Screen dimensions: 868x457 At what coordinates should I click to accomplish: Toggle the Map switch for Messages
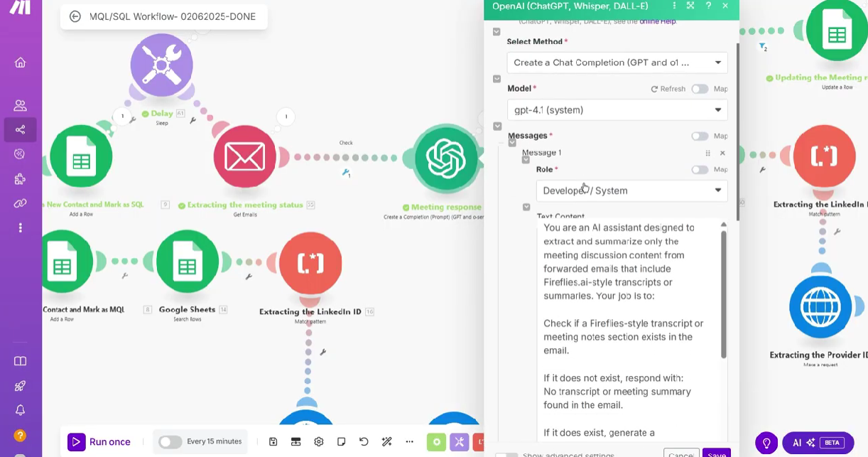click(700, 136)
